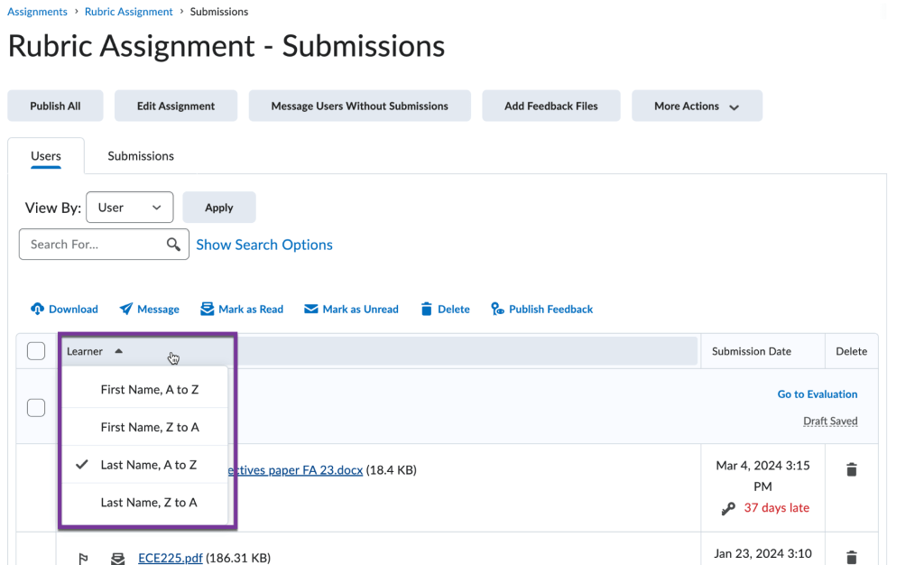Select the checkbox in the table header row

(36, 350)
